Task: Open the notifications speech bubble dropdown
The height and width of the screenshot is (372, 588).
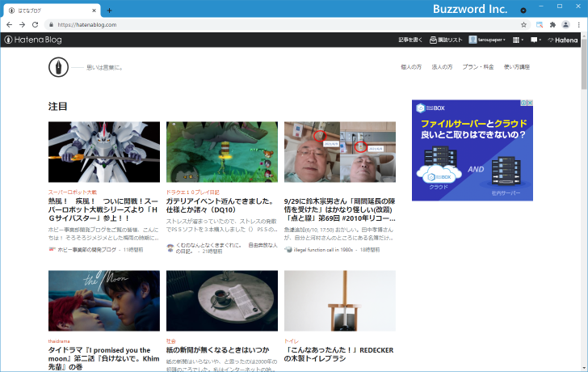Action: [x=535, y=40]
